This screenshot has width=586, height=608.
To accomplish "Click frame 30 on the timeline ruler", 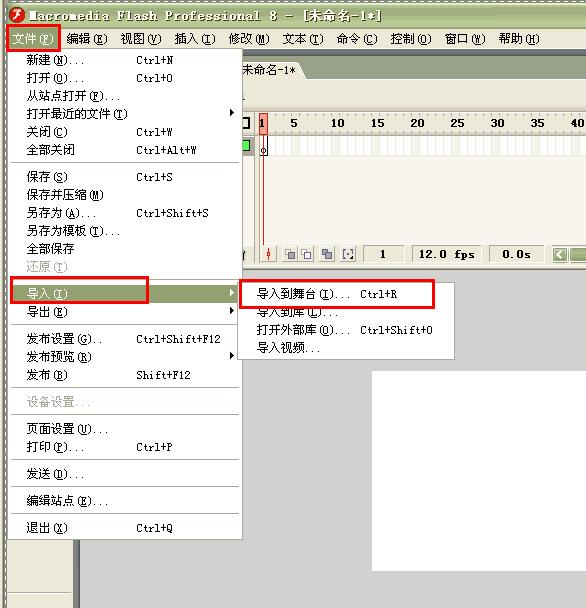I will (x=498, y=123).
